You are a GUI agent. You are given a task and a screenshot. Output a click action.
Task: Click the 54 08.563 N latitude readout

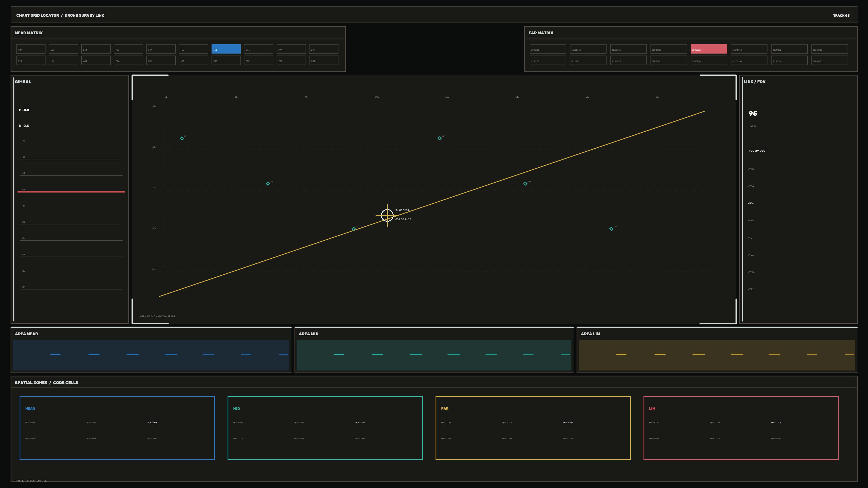[x=403, y=211]
